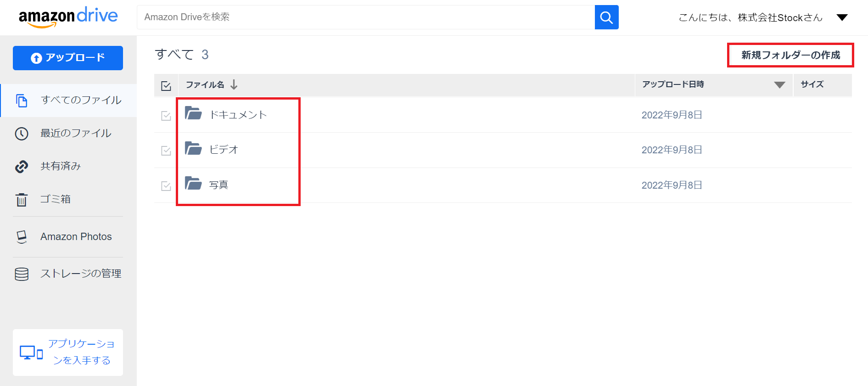Switch to the サイズ column header
Viewport: 868px width, 386px height.
[811, 84]
